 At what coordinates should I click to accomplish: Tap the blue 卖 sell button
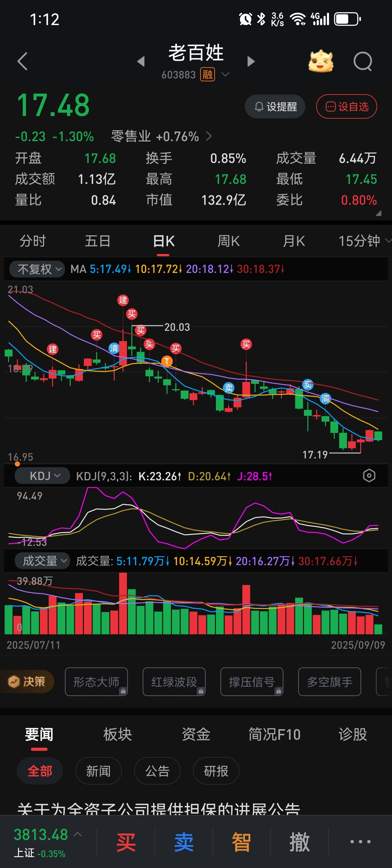coord(184,842)
